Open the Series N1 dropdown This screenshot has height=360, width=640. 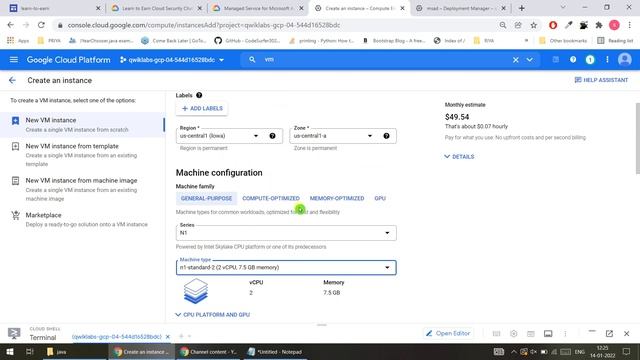(x=286, y=233)
